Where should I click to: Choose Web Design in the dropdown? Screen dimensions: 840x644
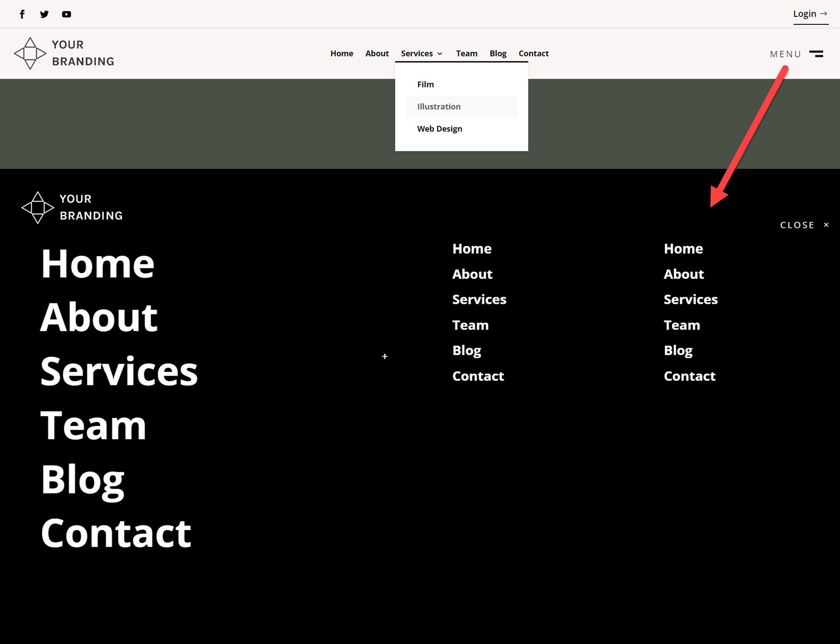coord(440,129)
